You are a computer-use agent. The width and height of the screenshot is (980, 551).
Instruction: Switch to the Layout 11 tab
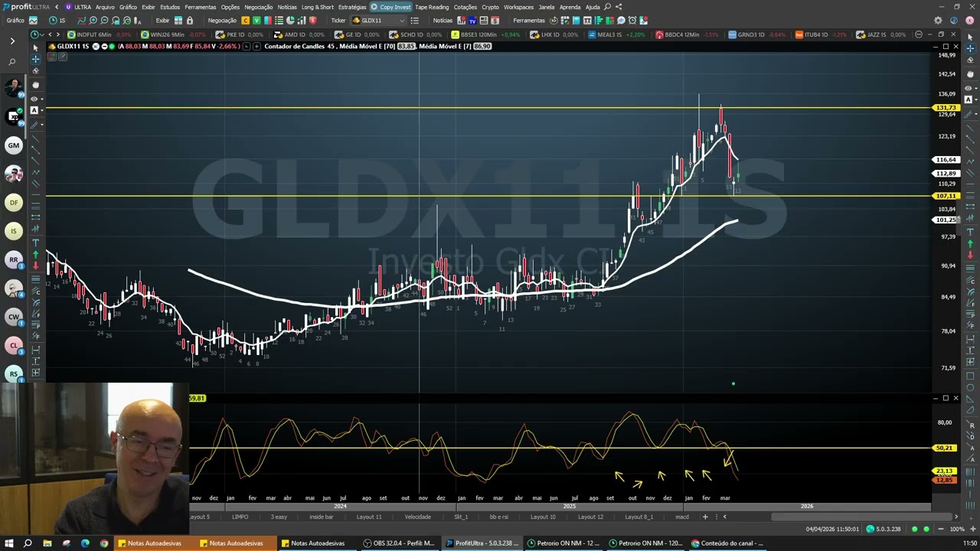pos(368,517)
